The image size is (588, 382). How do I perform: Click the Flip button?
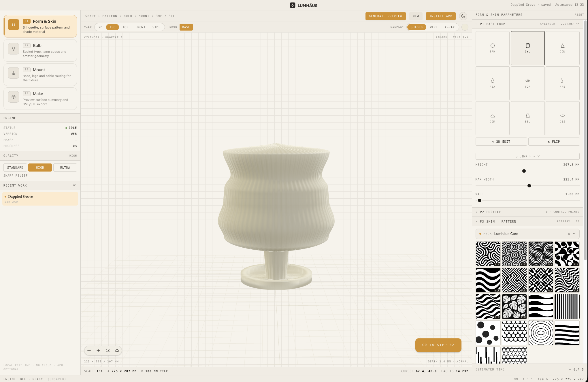554,142
